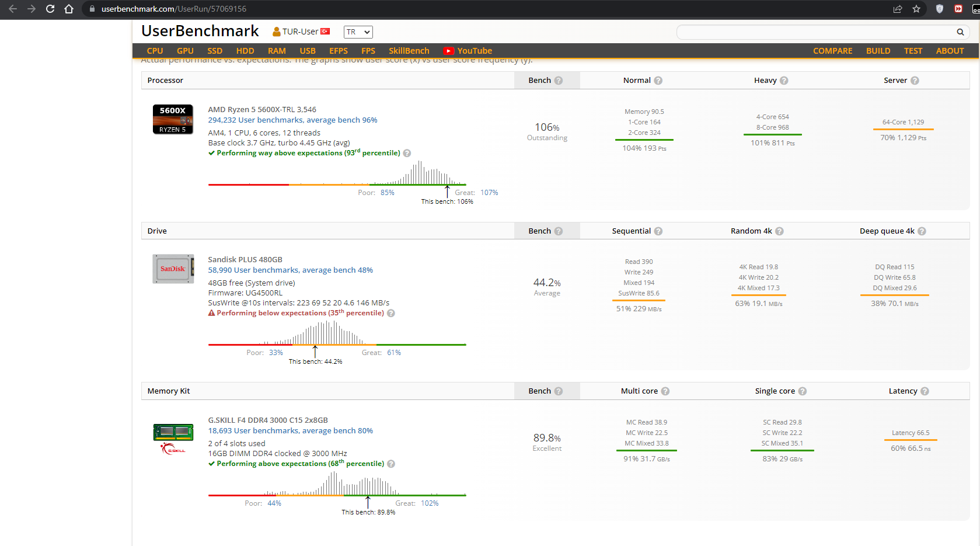The width and height of the screenshot is (980, 546).
Task: Click the 44.2% Average bench score
Action: pyautogui.click(x=547, y=287)
